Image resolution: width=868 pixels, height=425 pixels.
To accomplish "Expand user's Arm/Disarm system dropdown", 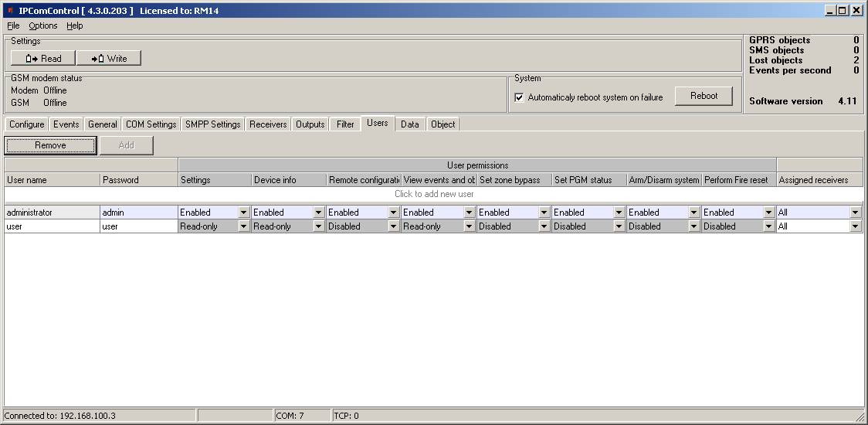I will point(693,226).
